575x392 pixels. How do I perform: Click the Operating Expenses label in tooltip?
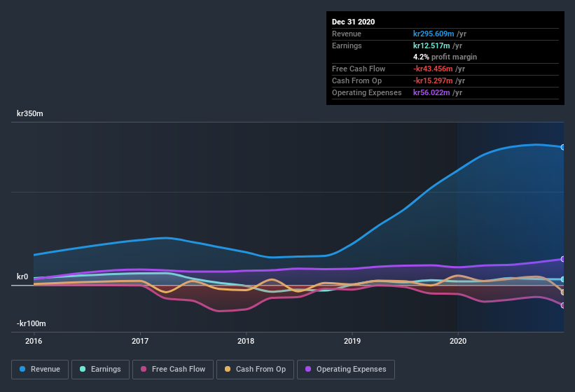pyautogui.click(x=366, y=92)
